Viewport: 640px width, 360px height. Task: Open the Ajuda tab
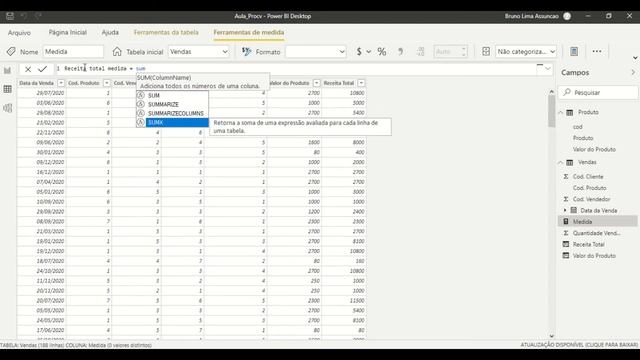pyautogui.click(x=110, y=32)
